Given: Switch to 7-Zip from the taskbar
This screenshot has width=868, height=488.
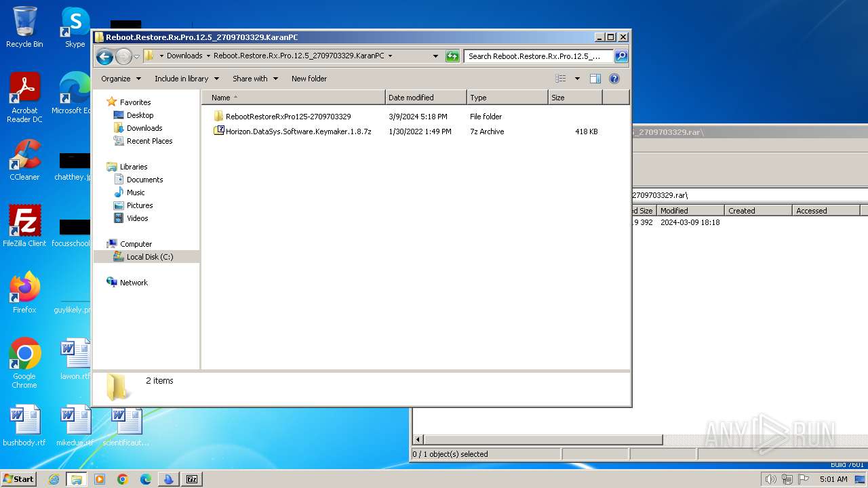Looking at the screenshot, I should [192, 479].
